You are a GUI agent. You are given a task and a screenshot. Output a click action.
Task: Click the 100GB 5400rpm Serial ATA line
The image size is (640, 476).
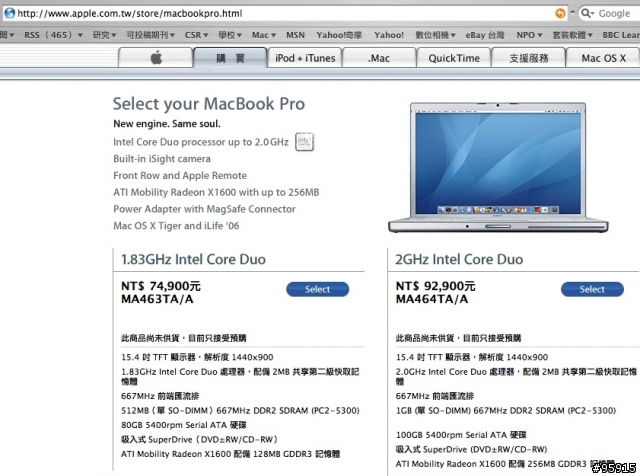[x=461, y=435]
